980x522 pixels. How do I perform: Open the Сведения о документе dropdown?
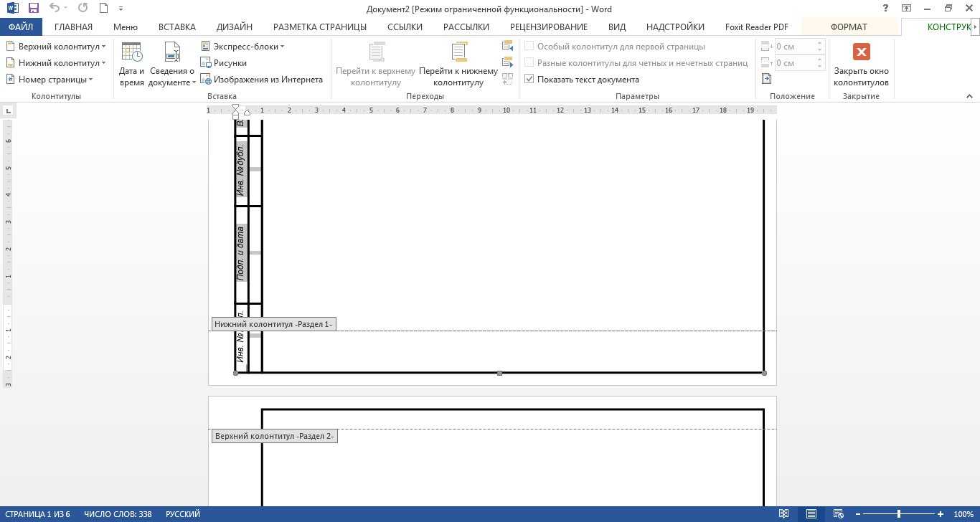coord(171,64)
